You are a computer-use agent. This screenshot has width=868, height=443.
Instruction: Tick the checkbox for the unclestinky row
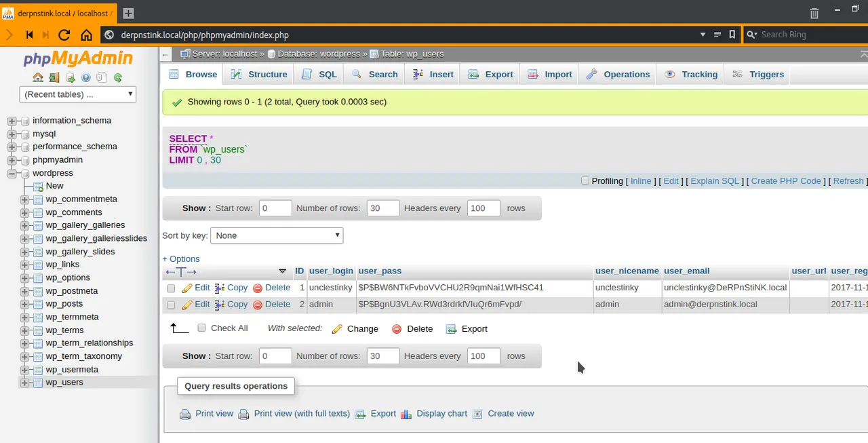pos(171,288)
